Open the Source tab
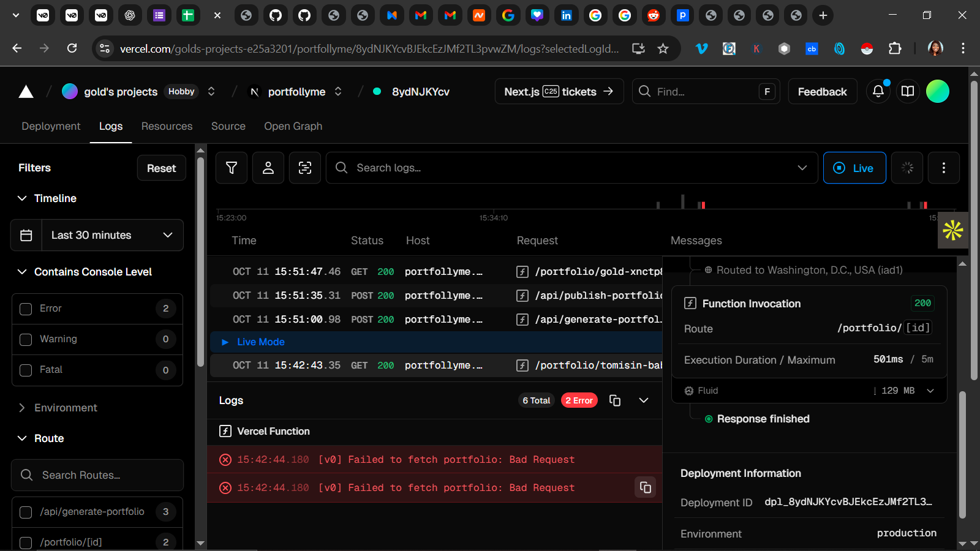This screenshot has height=551, width=980. pyautogui.click(x=228, y=126)
